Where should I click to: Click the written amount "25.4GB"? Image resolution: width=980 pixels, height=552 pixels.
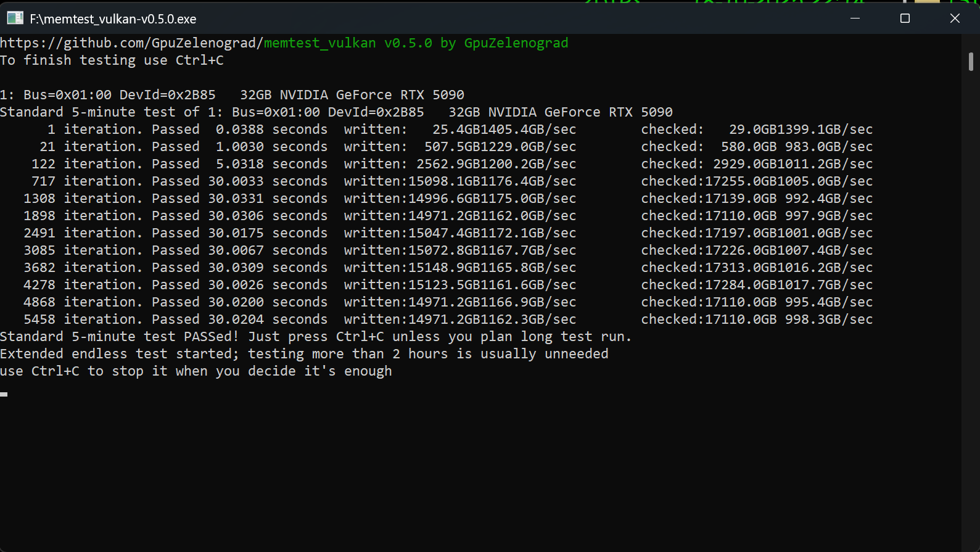coord(456,130)
